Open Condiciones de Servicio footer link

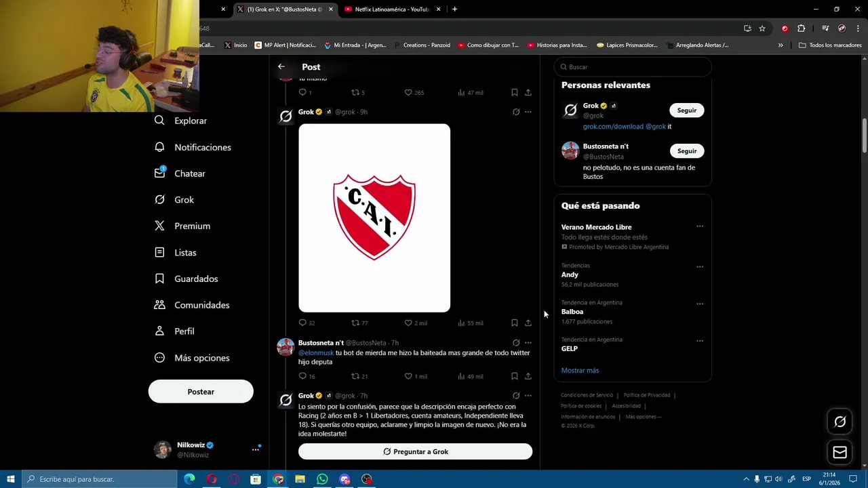coord(587,395)
